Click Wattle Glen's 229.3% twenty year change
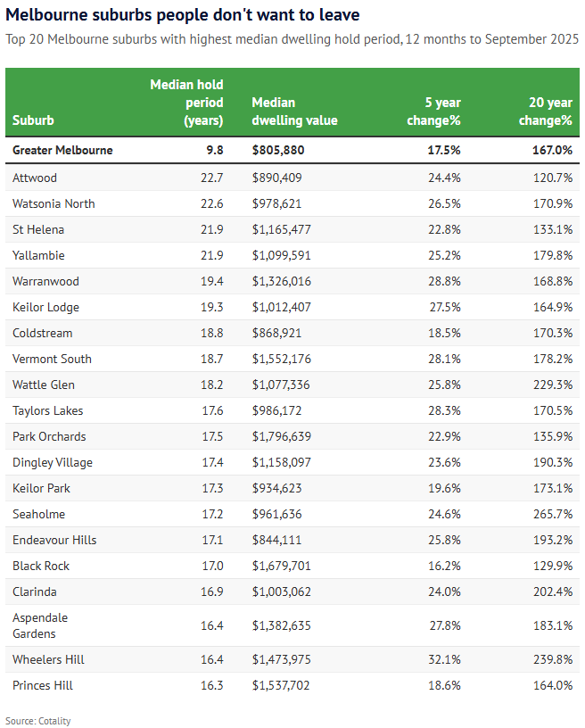Viewport: 585px width, 728px height. (x=553, y=385)
